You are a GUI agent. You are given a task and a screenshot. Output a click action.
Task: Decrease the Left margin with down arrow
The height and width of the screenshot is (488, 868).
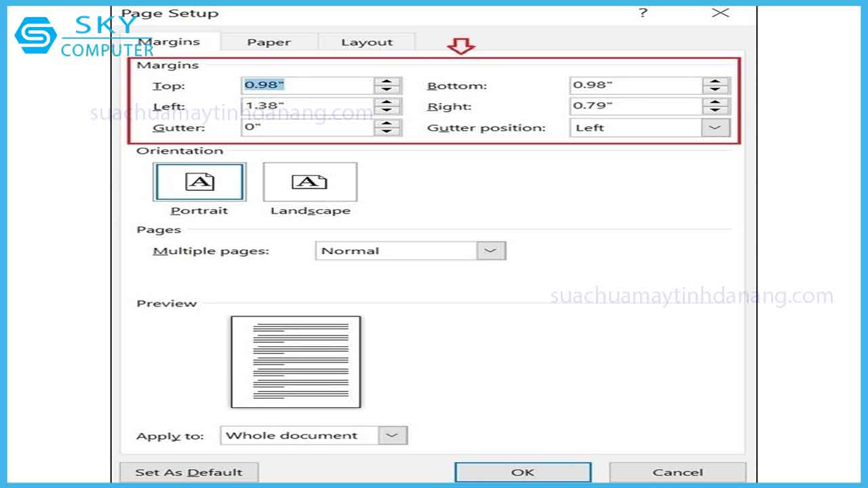click(x=387, y=111)
